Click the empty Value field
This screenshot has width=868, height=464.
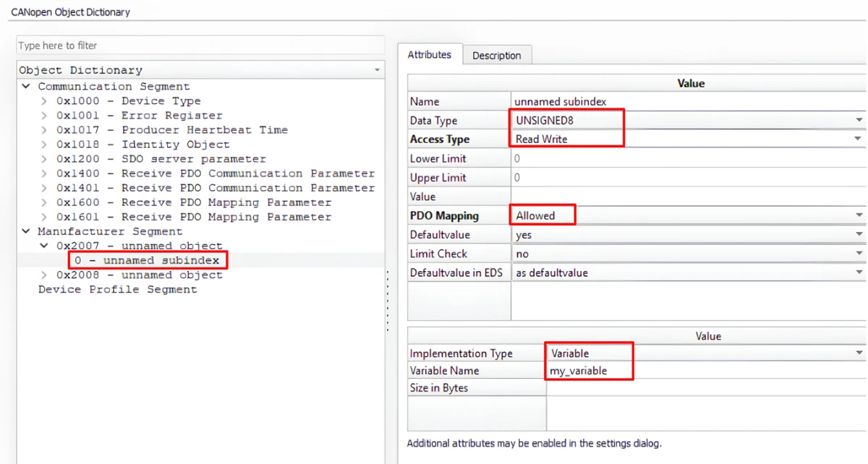(689, 197)
